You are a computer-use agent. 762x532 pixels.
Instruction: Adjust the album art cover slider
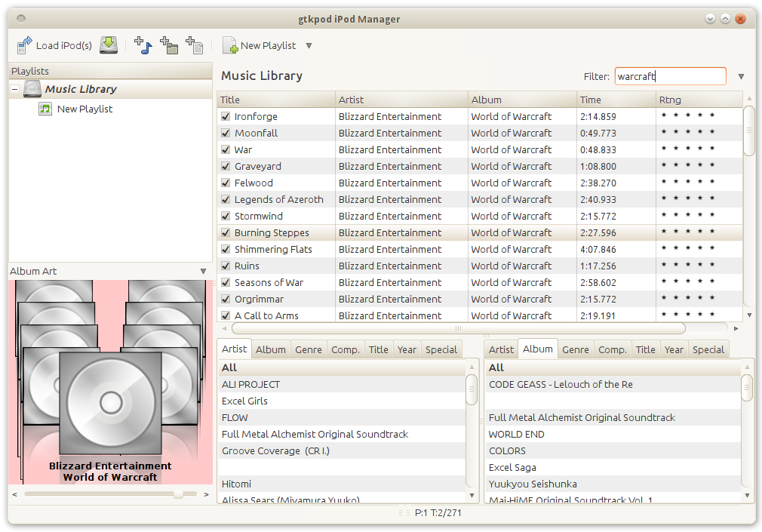(178, 494)
